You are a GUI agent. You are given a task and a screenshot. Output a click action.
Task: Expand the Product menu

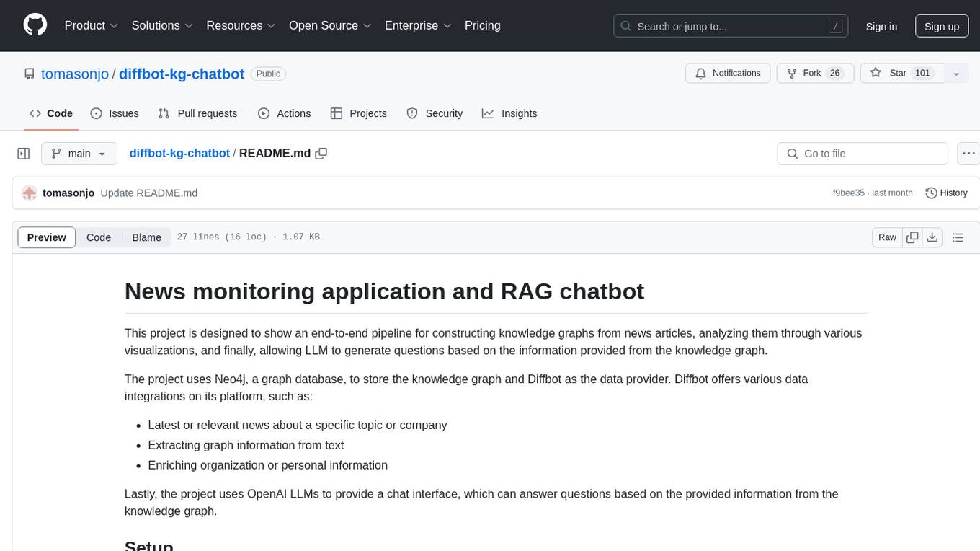point(92,25)
